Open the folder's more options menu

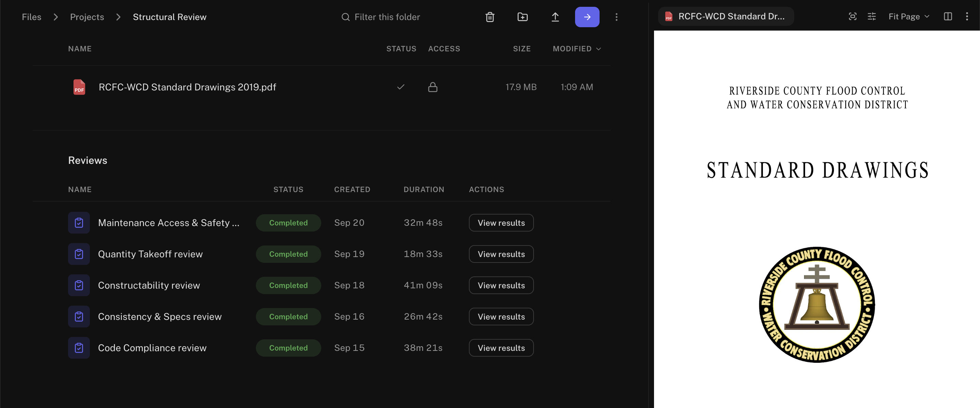(616, 17)
